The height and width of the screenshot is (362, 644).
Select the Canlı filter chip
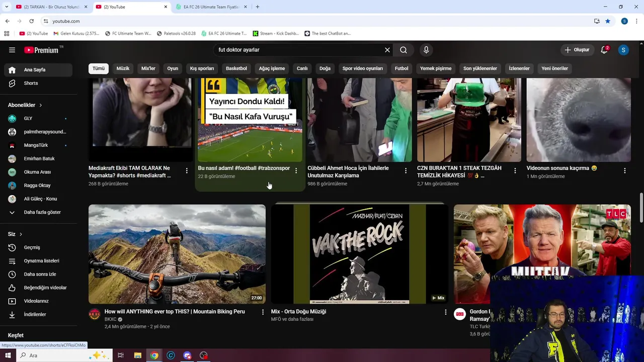click(302, 68)
